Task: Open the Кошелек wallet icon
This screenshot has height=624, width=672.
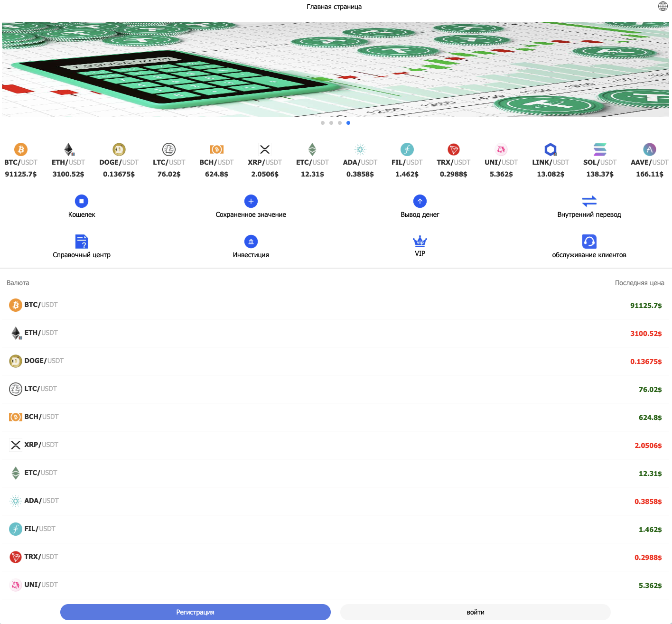Action: point(82,201)
